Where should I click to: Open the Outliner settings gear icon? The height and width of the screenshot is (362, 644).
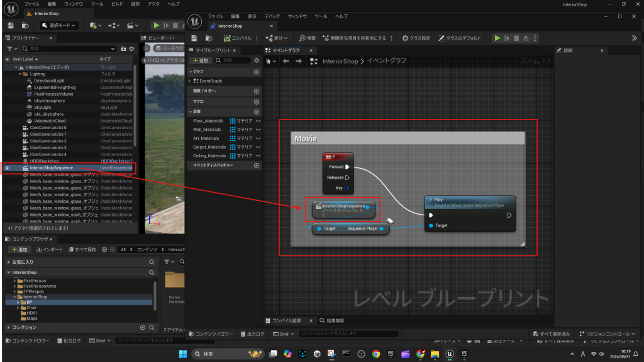[x=130, y=48]
